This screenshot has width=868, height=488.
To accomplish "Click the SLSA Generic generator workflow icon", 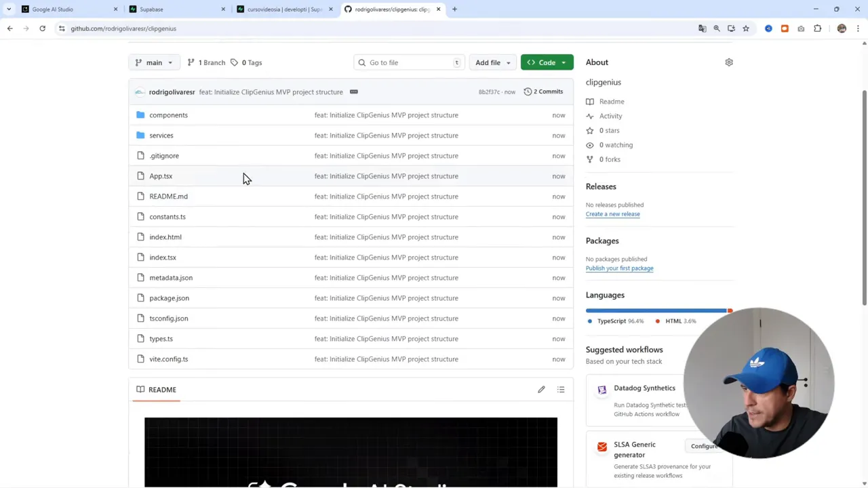I will click(x=602, y=447).
